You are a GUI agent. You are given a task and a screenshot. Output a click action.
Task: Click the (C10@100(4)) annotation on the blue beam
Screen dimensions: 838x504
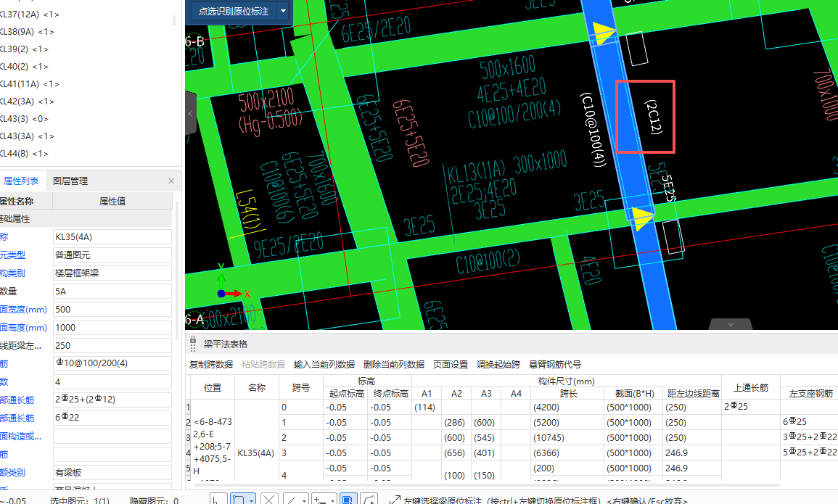[593, 130]
